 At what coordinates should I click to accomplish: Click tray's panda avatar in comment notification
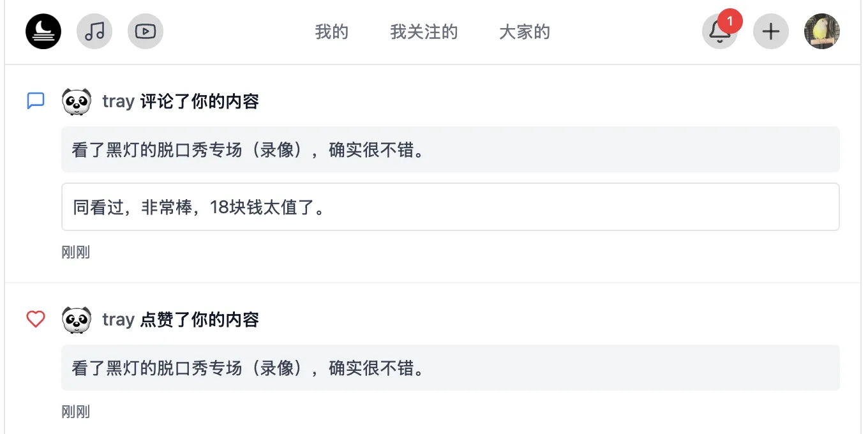tap(77, 101)
